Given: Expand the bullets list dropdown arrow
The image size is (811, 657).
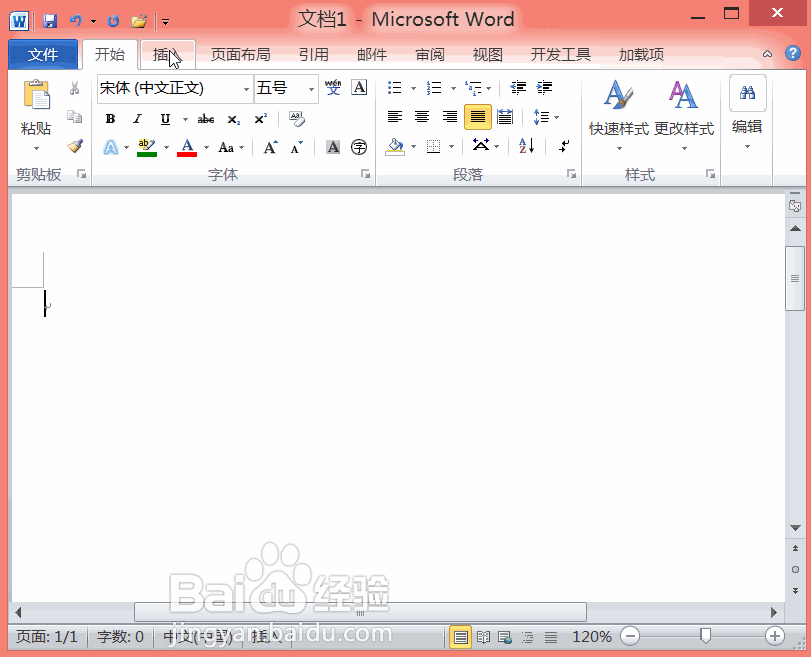Looking at the screenshot, I should pos(413,88).
